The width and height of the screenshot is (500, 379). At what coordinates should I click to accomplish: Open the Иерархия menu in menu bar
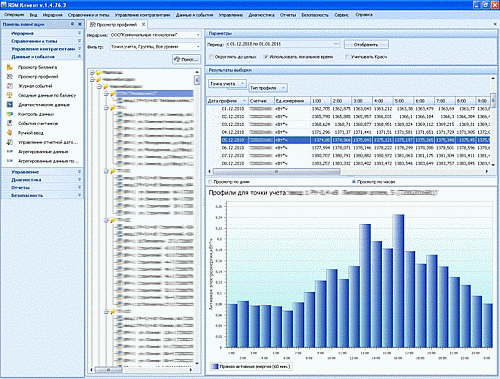[52, 15]
